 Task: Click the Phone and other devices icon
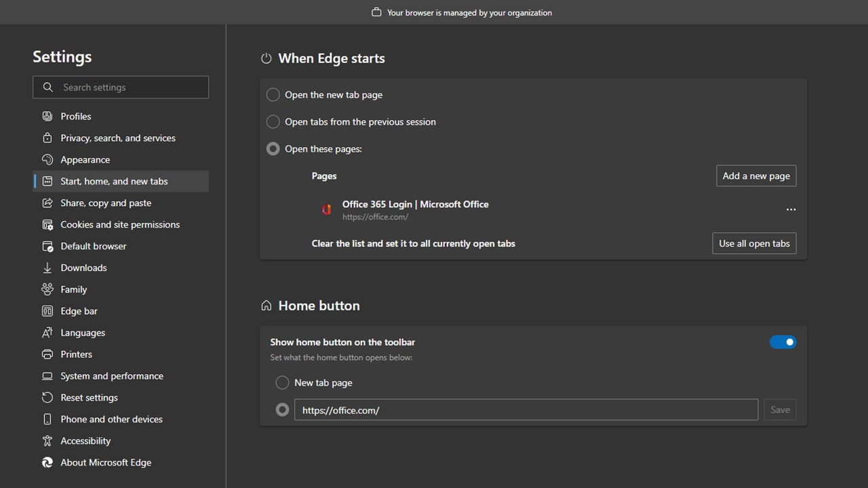[47, 420]
